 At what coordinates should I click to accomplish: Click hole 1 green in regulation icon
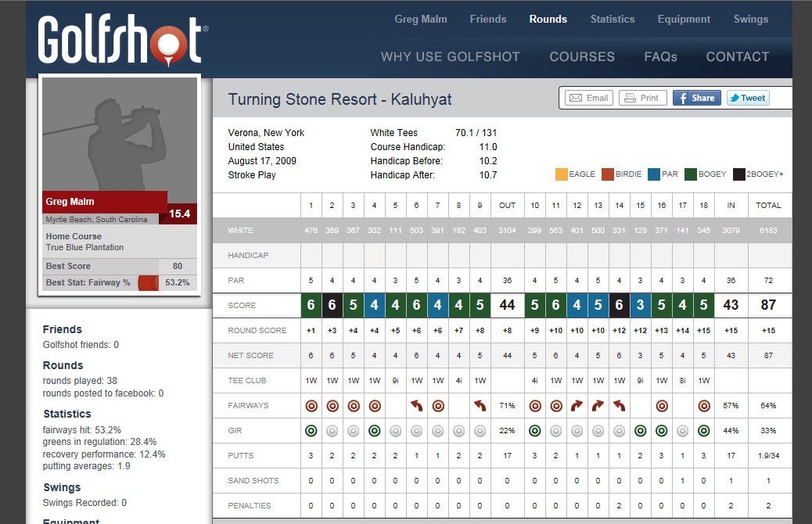point(311,430)
